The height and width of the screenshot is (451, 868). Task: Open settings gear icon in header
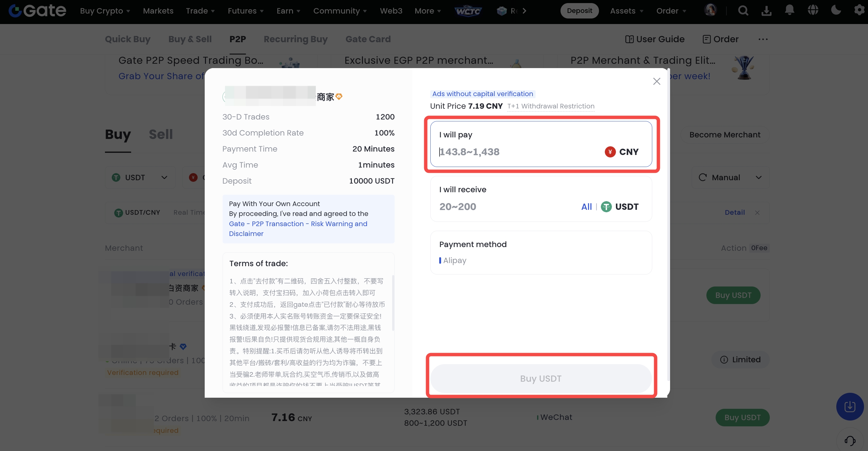click(859, 11)
